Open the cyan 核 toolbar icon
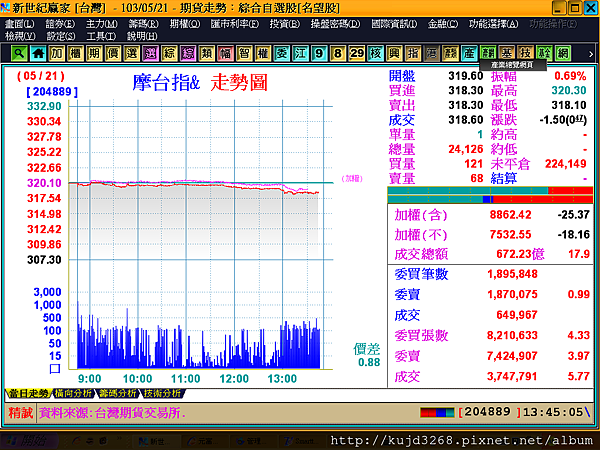The image size is (600, 450). coord(375,53)
